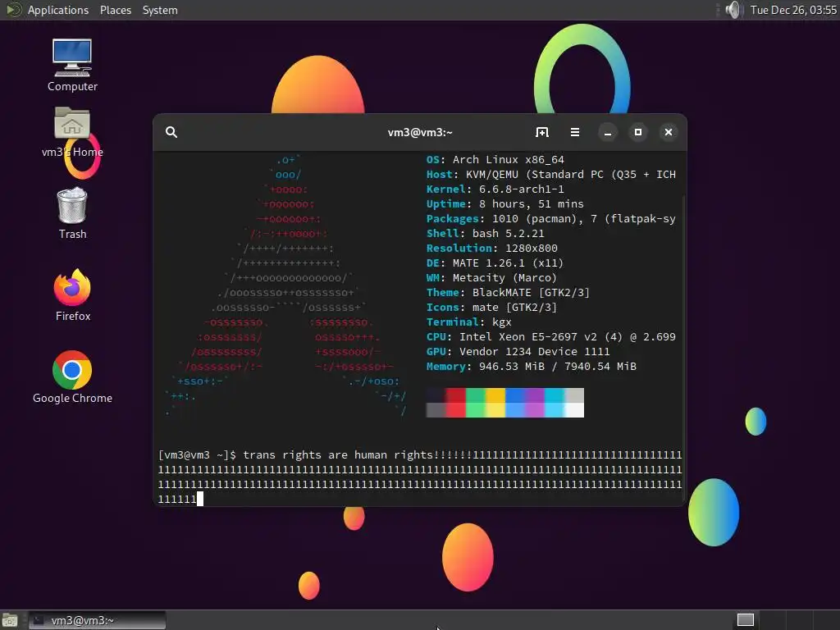840x630 pixels.
Task: Close the vm3@vm3 terminal window
Action: [669, 132]
